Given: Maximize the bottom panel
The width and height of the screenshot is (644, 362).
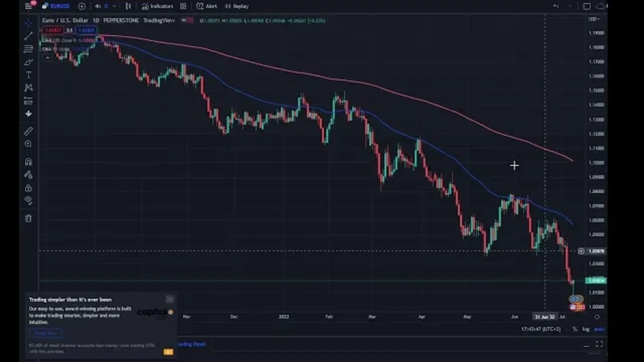Looking at the screenshot, I should pyautogui.click(x=599, y=344).
